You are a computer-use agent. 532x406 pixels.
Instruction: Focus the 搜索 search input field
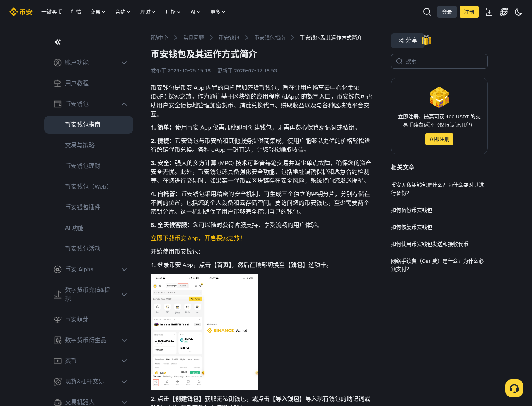(439, 61)
